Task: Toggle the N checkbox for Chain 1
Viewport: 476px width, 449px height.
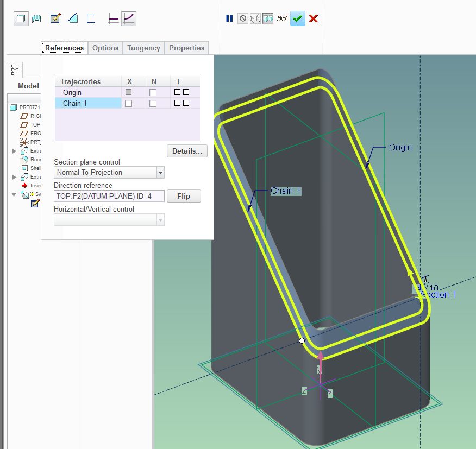Action: tap(153, 104)
